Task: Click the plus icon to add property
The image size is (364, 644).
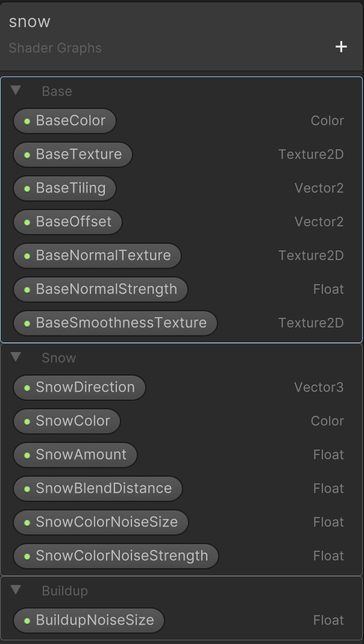Action: [x=341, y=47]
